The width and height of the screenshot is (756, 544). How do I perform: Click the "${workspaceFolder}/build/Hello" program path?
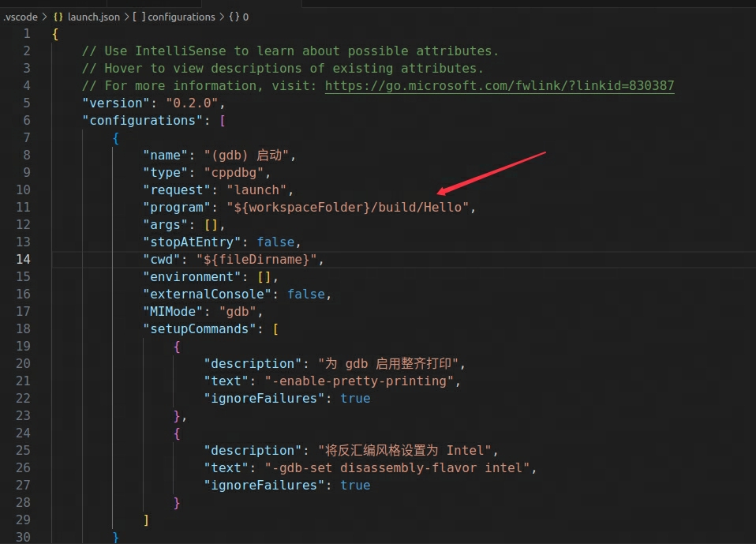pyautogui.click(x=348, y=208)
